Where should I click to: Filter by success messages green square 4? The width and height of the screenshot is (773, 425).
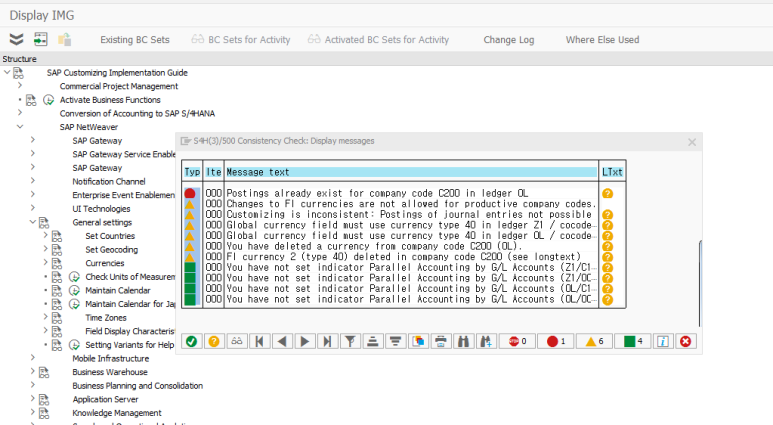[x=632, y=341]
